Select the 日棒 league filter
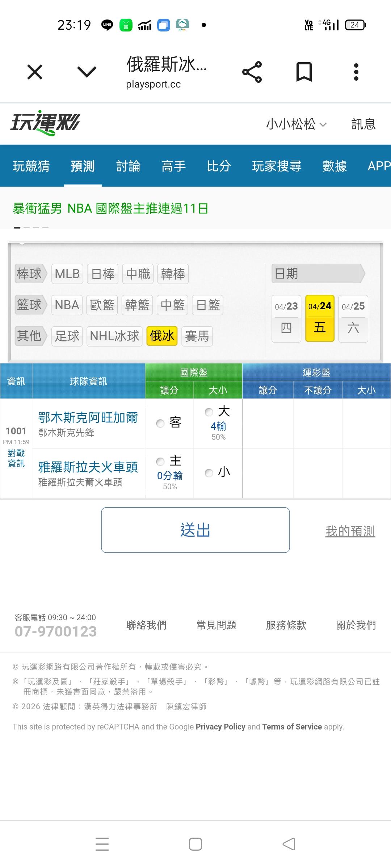 point(103,274)
